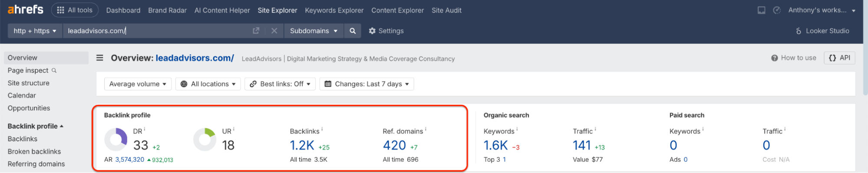Open the 1.2K backlinks count
This screenshot has width=868, height=173.
point(302,145)
